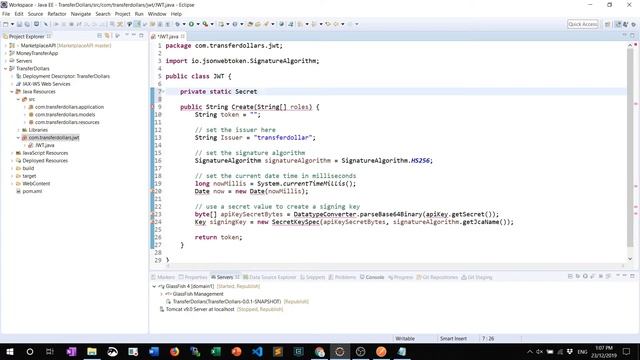Open the Java EE perspective icon
Image resolution: width=640 pixels, height=360 pixels.
tap(619, 24)
